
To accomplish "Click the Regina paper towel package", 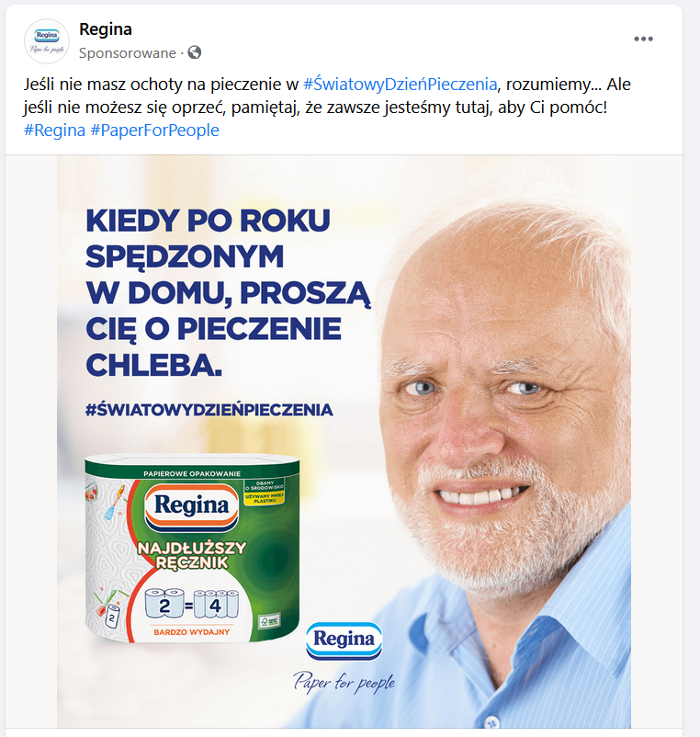I will point(191,553).
